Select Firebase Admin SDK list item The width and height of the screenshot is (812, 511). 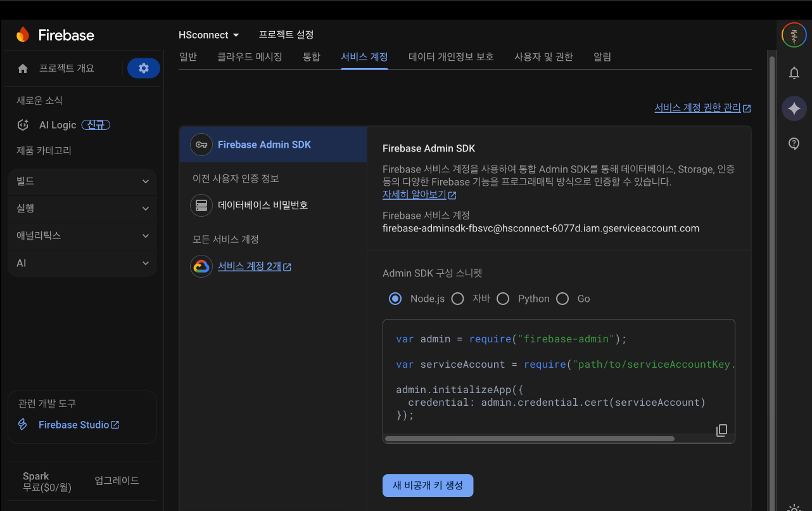[x=273, y=145]
